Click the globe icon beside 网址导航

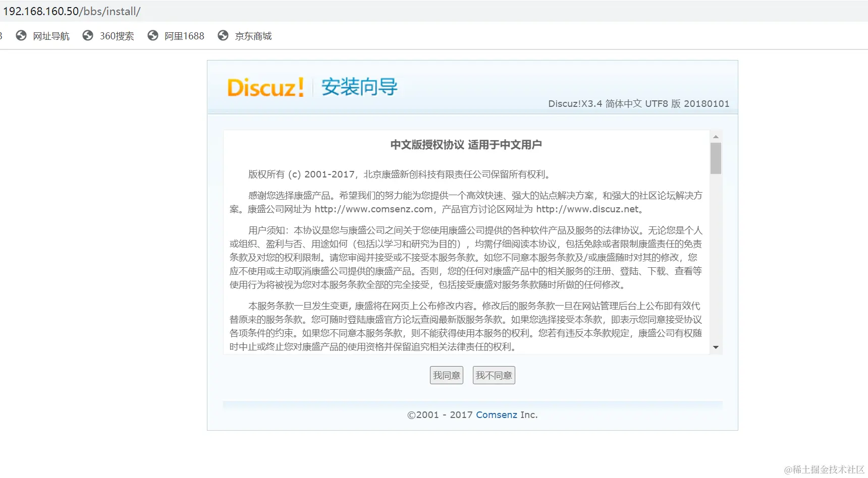tap(21, 36)
